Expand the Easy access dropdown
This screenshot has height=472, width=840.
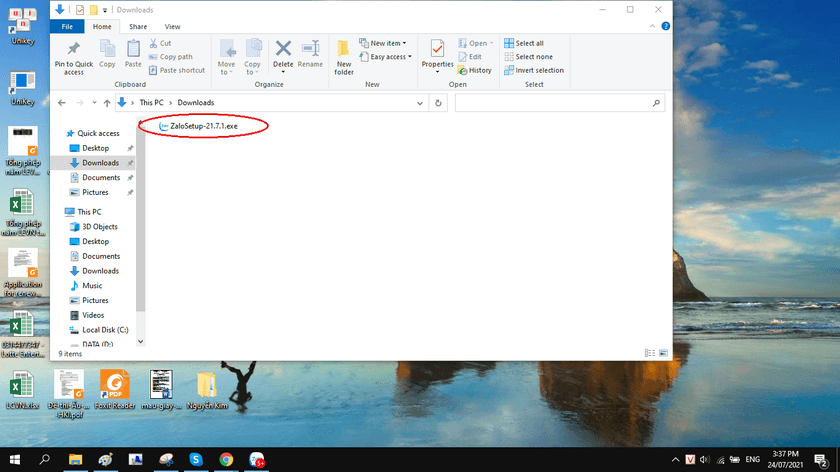click(x=389, y=57)
